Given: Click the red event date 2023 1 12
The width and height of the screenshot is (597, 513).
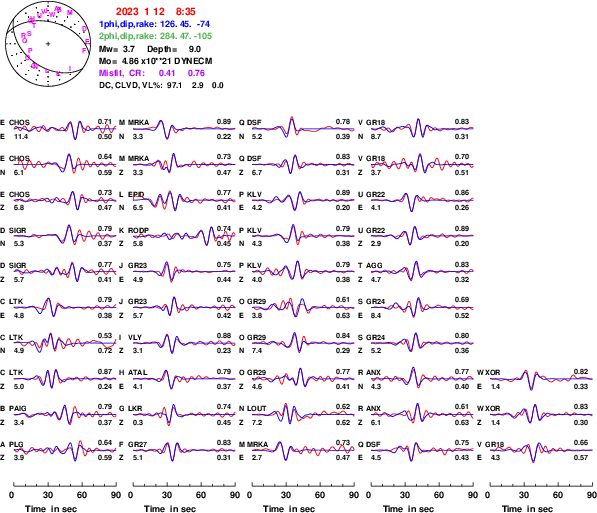Looking at the screenshot, I should 140,12.
